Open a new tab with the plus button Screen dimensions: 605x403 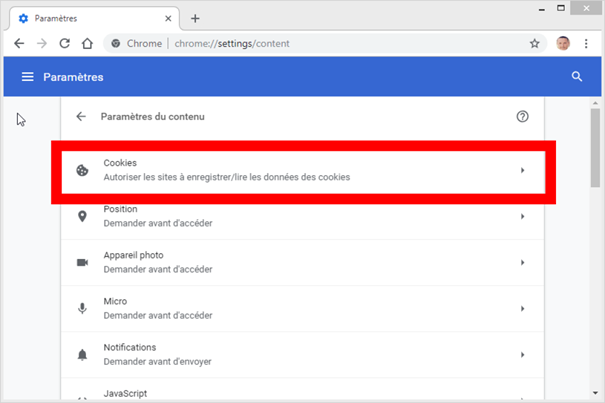(x=195, y=18)
